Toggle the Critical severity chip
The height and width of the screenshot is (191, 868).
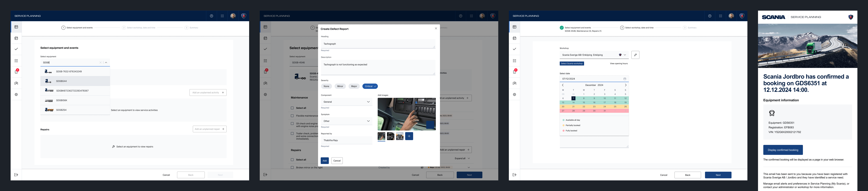(370, 86)
